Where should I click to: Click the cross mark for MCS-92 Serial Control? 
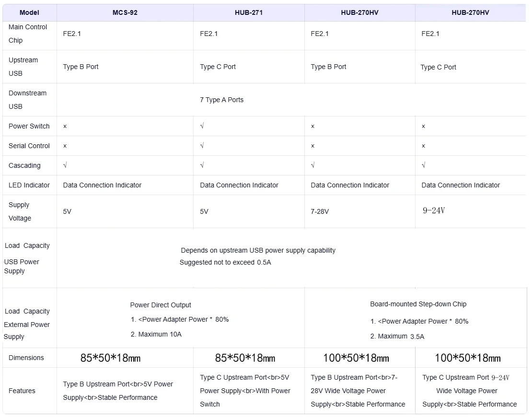[x=65, y=146]
